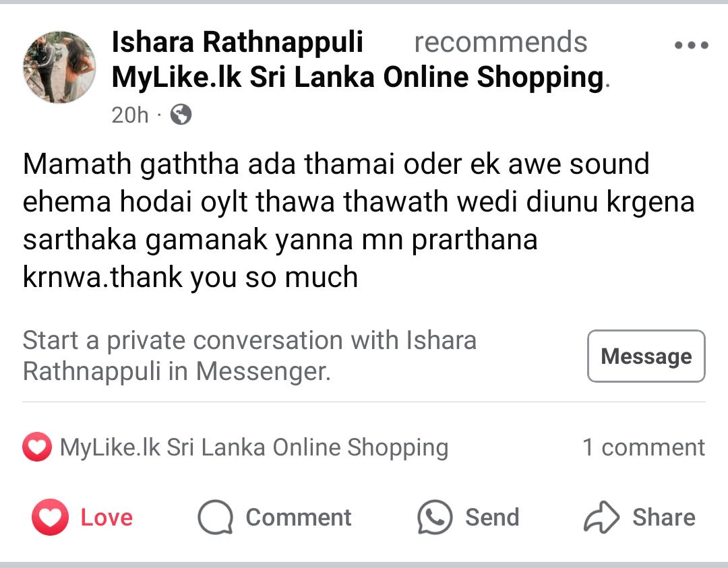Click the 20h post timestamp
Viewport: 728px width, 568px height.
click(129, 115)
